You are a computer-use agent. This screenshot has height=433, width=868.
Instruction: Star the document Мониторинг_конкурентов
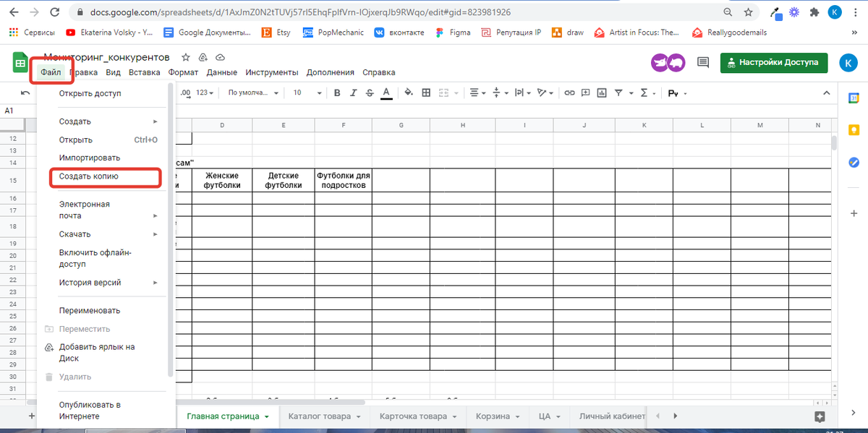click(x=186, y=57)
